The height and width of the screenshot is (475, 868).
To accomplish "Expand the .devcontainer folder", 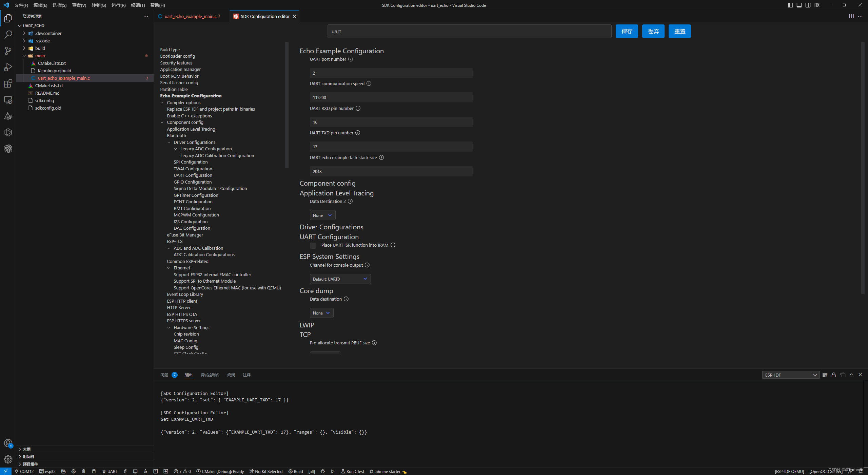I will coord(24,33).
